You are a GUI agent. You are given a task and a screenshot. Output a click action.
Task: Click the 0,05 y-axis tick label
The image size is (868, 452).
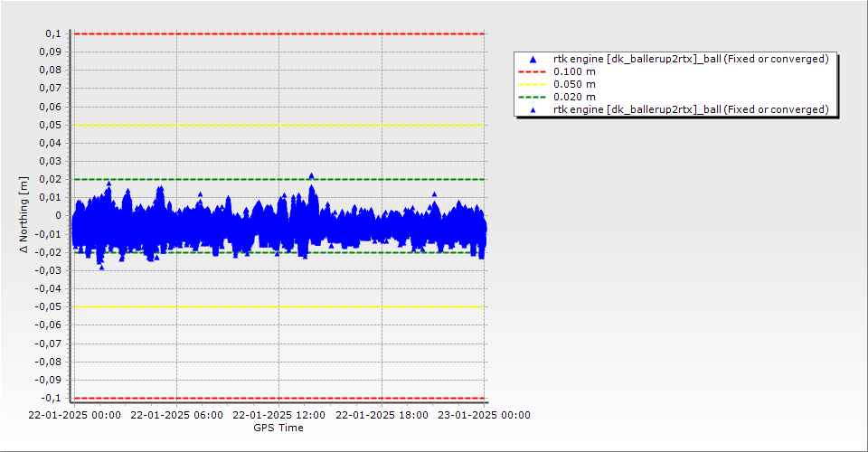51,125
